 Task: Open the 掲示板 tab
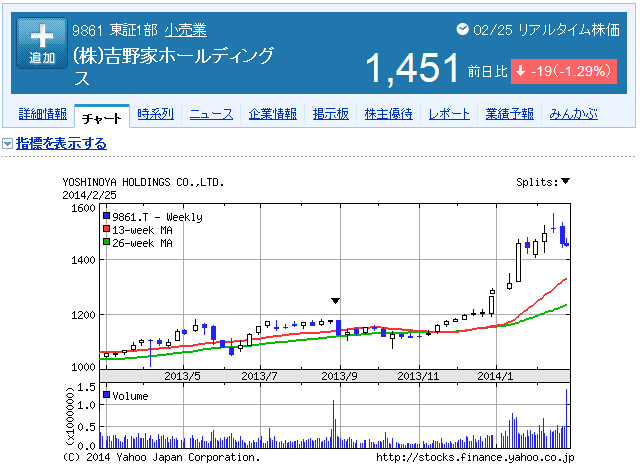(331, 114)
